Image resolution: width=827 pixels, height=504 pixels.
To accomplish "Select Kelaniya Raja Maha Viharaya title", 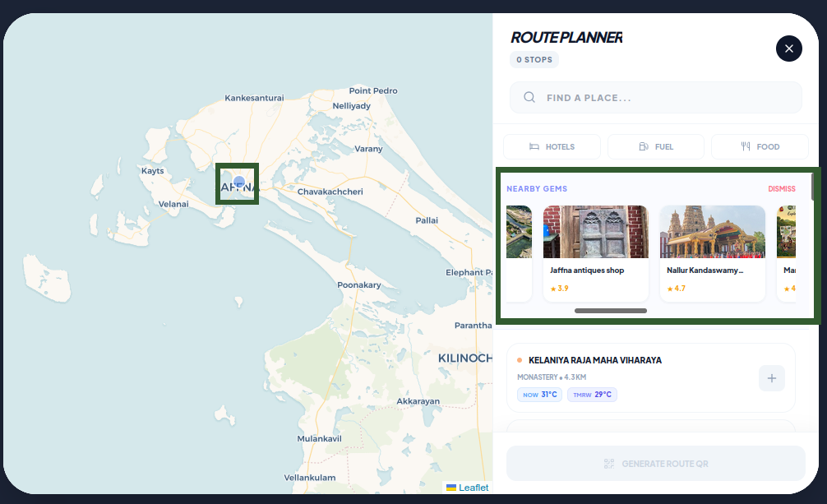I will click(595, 360).
